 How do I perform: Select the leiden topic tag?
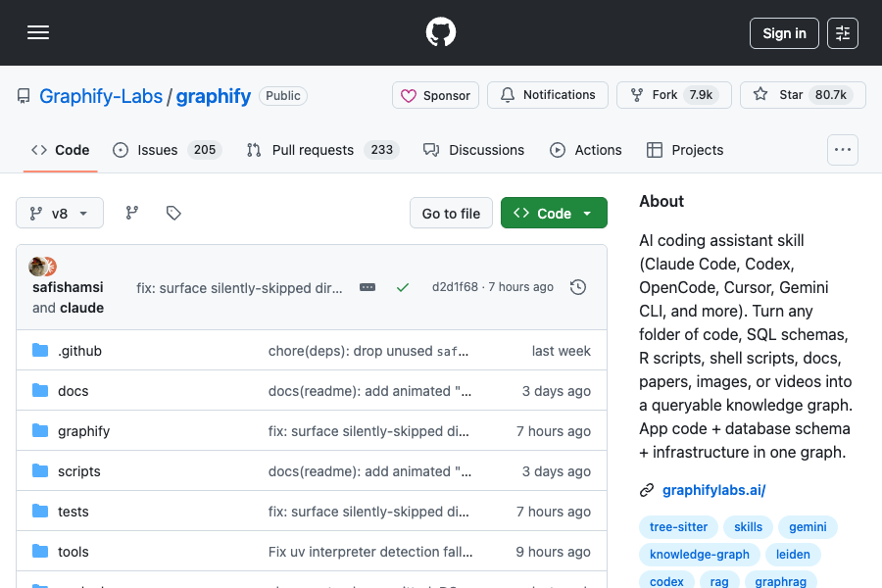pyautogui.click(x=793, y=555)
